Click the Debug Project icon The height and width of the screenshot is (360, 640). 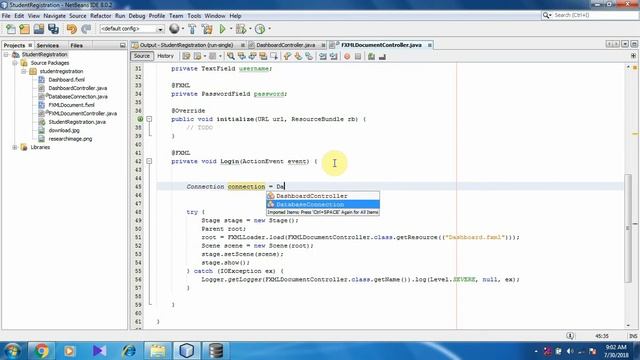240,29
